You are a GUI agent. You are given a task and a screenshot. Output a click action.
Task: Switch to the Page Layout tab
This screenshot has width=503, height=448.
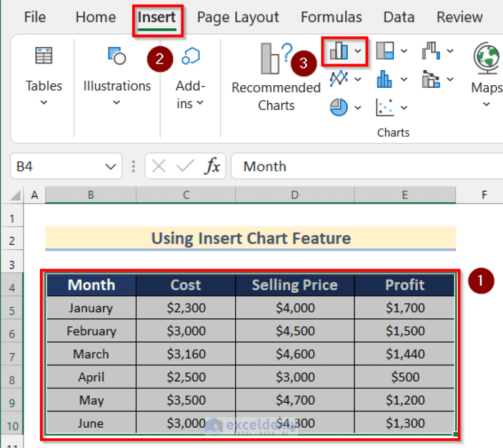tap(238, 17)
